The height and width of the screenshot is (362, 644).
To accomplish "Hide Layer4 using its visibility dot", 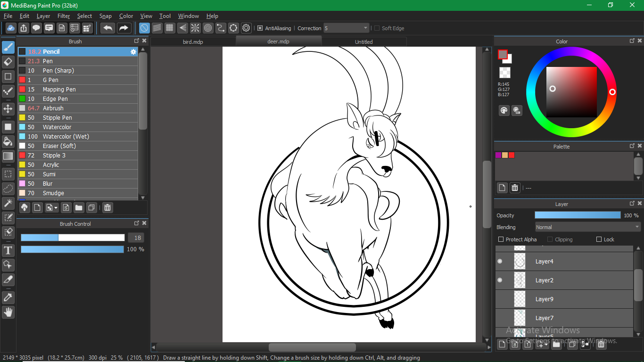I will (500, 261).
